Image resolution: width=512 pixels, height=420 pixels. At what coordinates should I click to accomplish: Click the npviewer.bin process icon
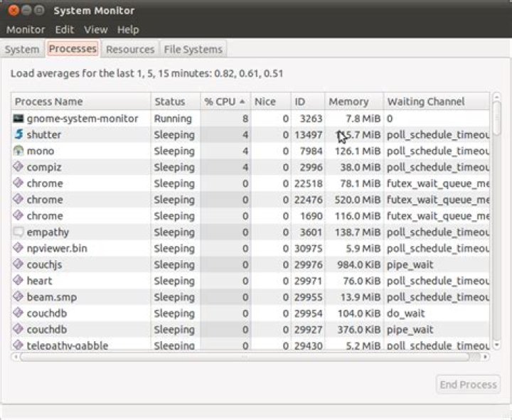(x=18, y=248)
